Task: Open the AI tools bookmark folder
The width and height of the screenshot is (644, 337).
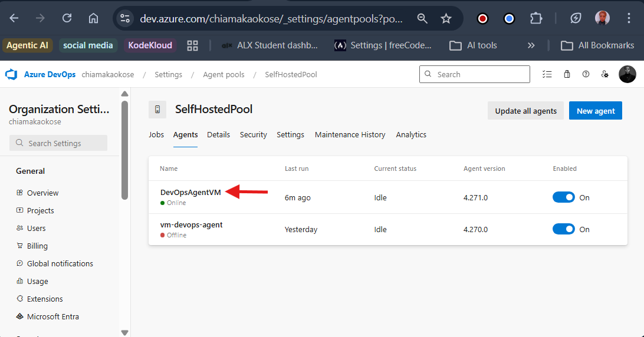Action: [x=473, y=45]
